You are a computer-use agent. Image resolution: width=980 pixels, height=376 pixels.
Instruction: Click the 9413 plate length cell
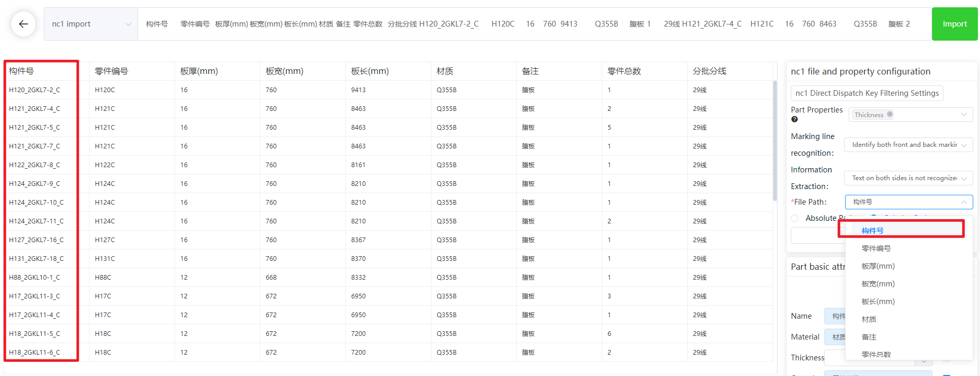[x=388, y=90]
